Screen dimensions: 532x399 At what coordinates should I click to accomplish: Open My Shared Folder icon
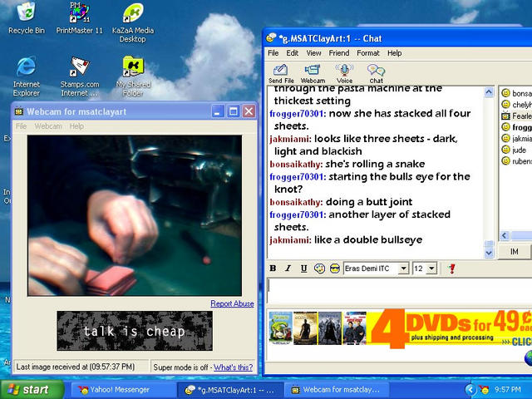pos(133,76)
